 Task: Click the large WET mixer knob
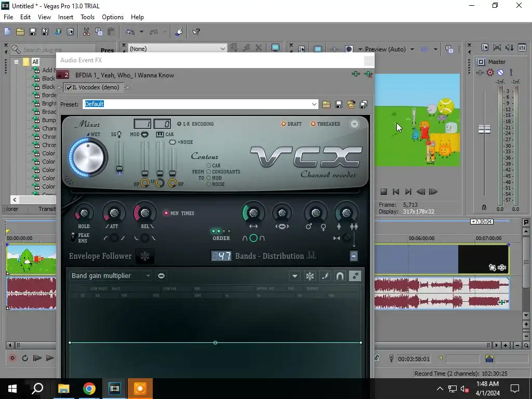88,157
